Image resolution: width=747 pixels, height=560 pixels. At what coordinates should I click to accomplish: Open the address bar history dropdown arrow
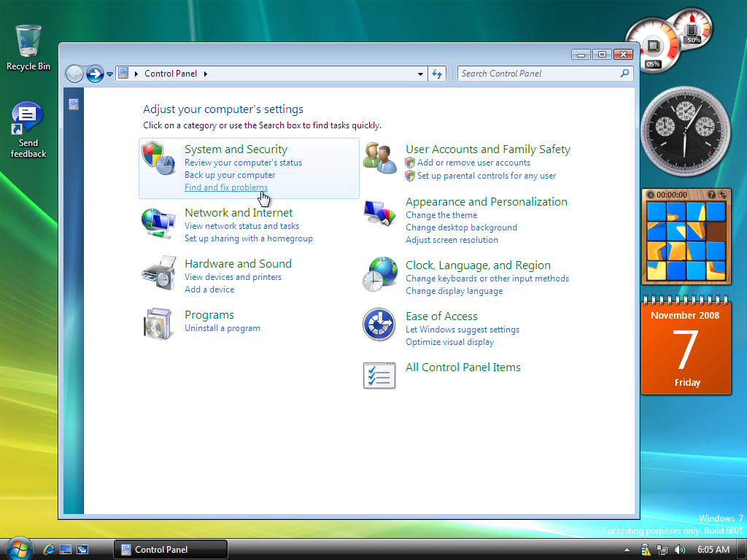(x=420, y=74)
